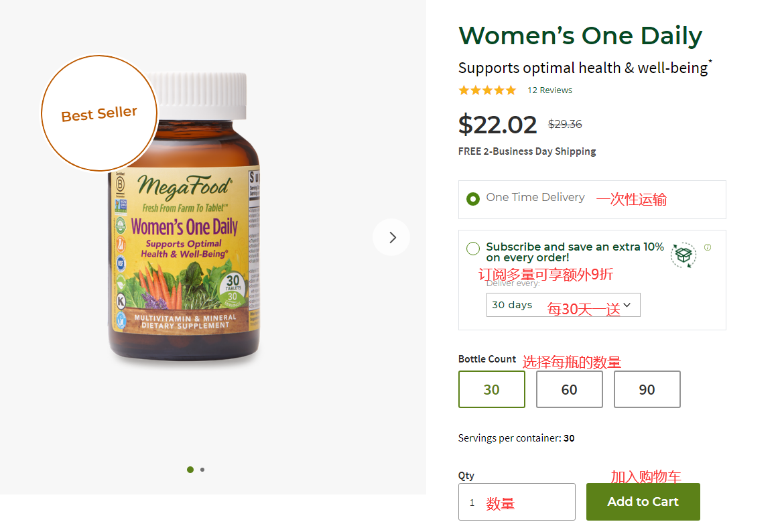Click the five-star rating
The image size is (780, 532).
pos(487,90)
